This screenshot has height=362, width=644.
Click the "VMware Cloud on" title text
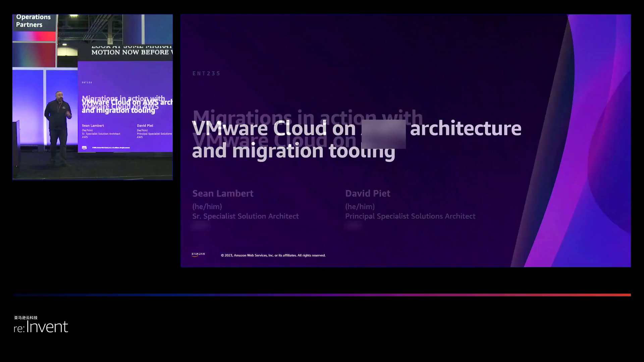point(274,129)
